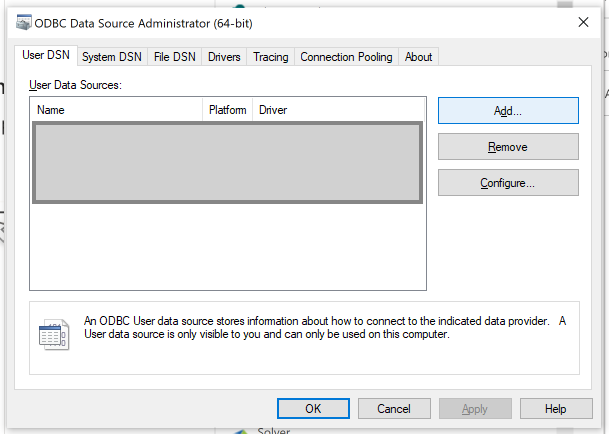
Task: Click the data source table icon in description
Action: (54, 335)
